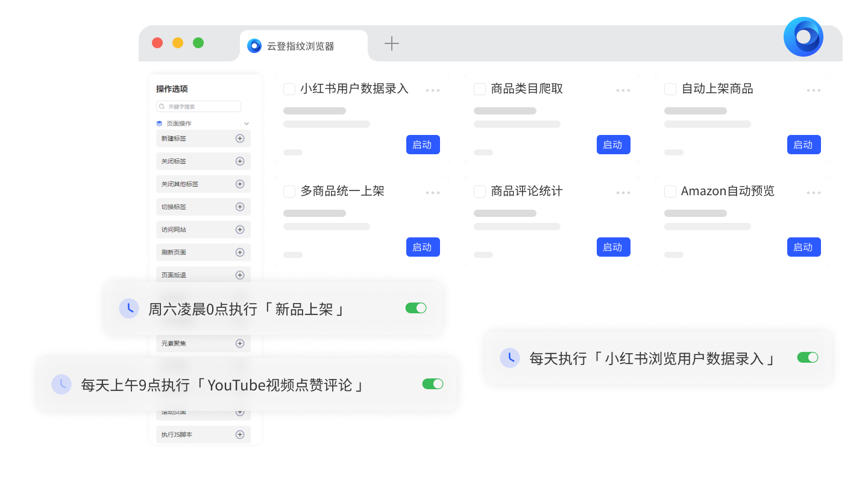Open more options for 商品类目爬取 card
Viewport: 868px width, 482px height.
pos(623,90)
